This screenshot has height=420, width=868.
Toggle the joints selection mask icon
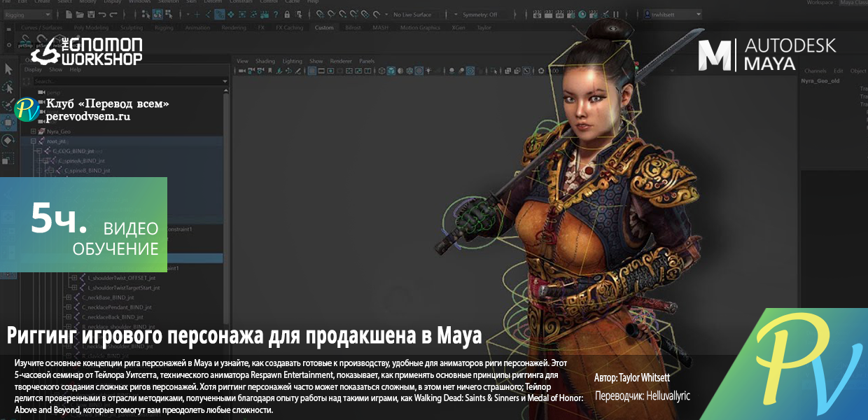click(x=208, y=15)
